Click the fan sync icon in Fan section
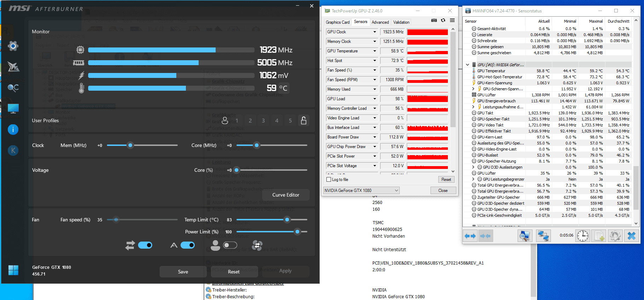 tap(257, 245)
